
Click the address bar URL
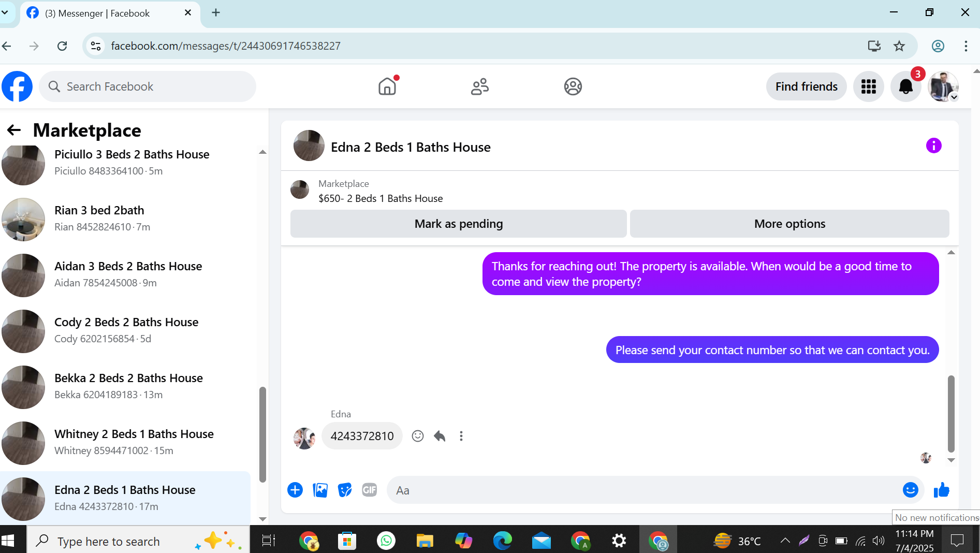pos(226,46)
